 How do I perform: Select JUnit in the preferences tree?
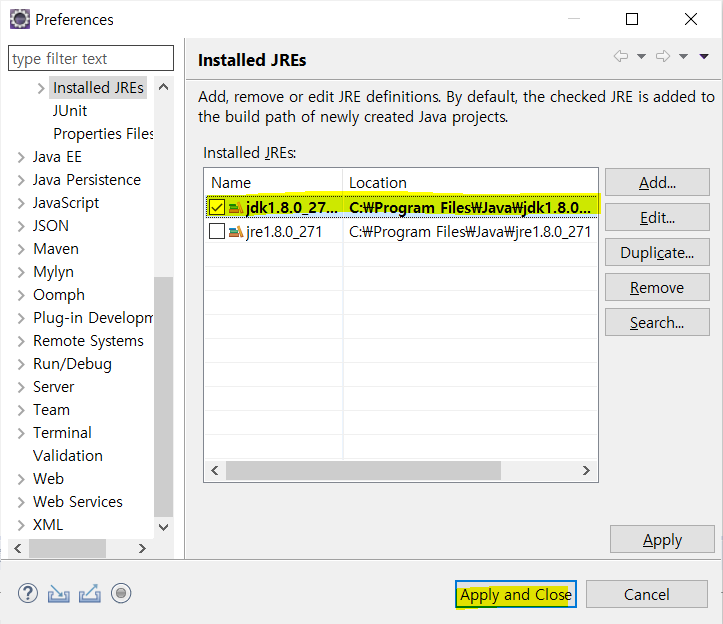tap(70, 111)
